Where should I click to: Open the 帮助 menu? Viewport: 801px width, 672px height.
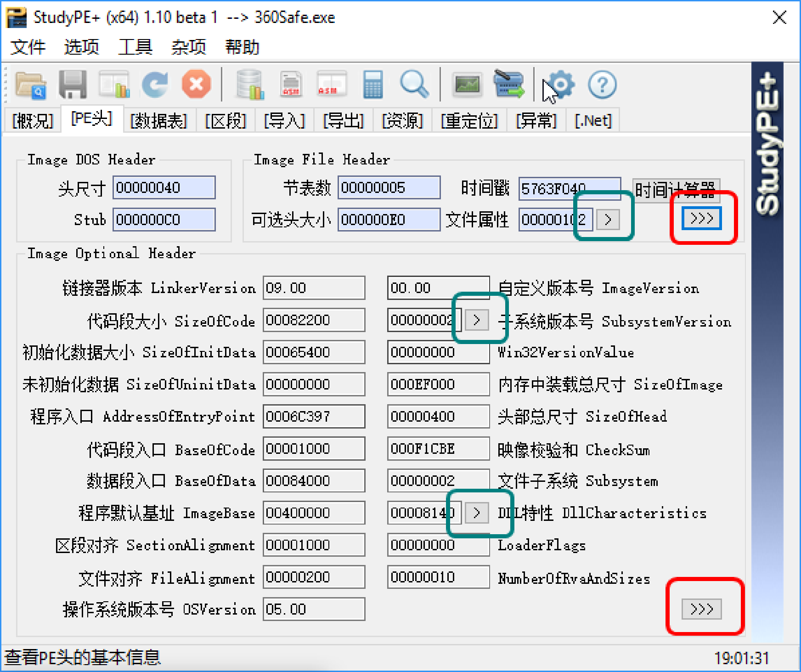pos(242,47)
